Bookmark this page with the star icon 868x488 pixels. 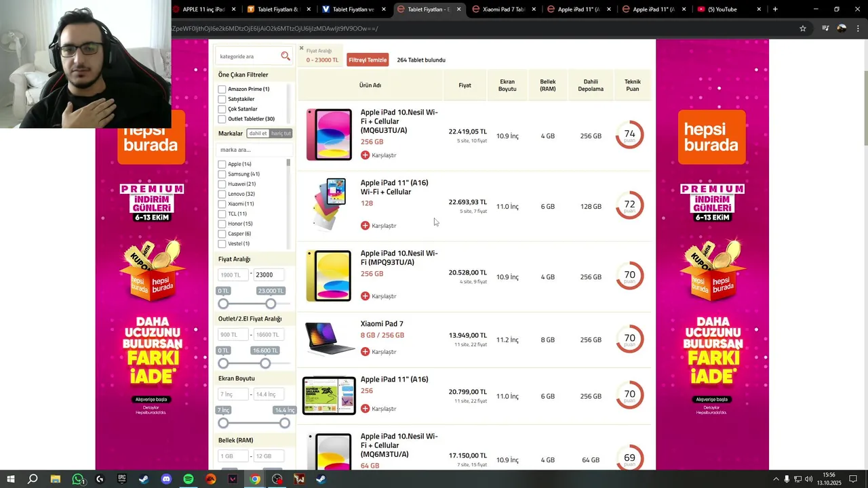(x=803, y=28)
